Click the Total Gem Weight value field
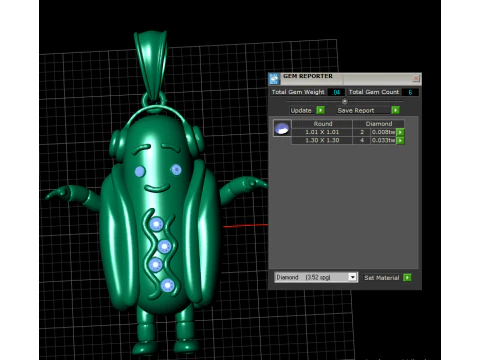Screen dimensions: 480x360 coord(336,92)
